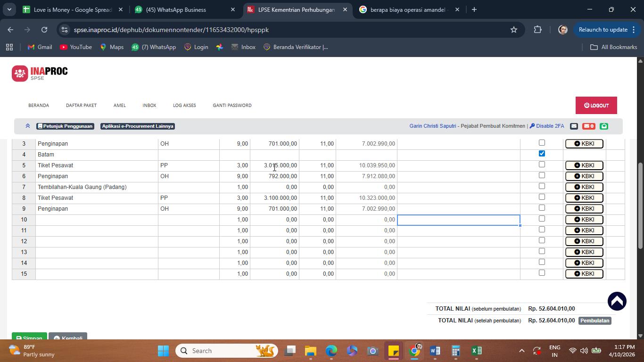Click Aplikasi e-Procurement Lainnya button

138,126
